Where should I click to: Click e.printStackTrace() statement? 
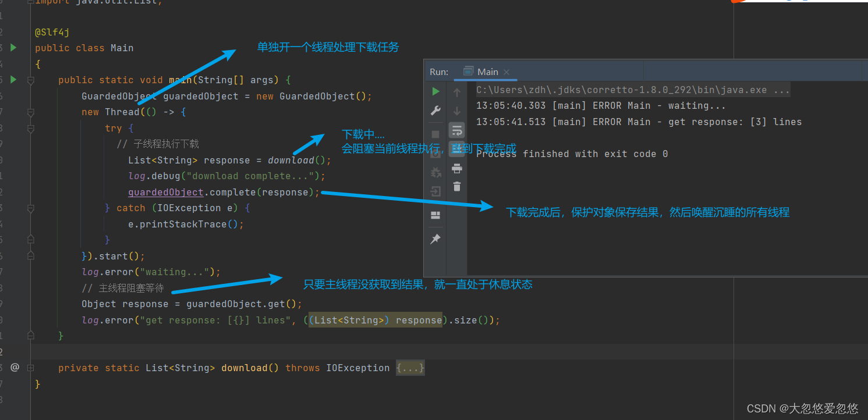[x=186, y=224]
